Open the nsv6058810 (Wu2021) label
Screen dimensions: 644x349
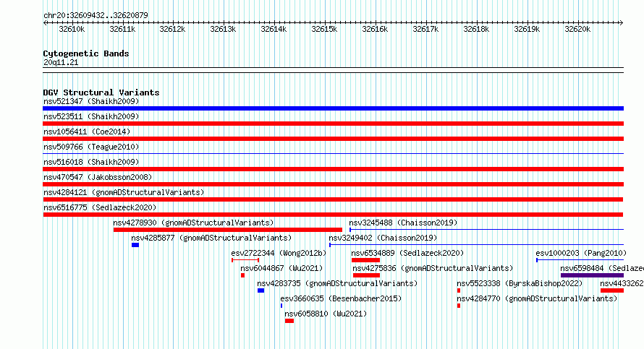coord(326,314)
